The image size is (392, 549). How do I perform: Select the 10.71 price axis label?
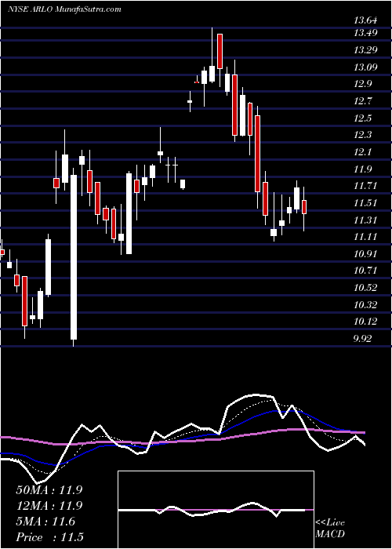pyautogui.click(x=366, y=271)
